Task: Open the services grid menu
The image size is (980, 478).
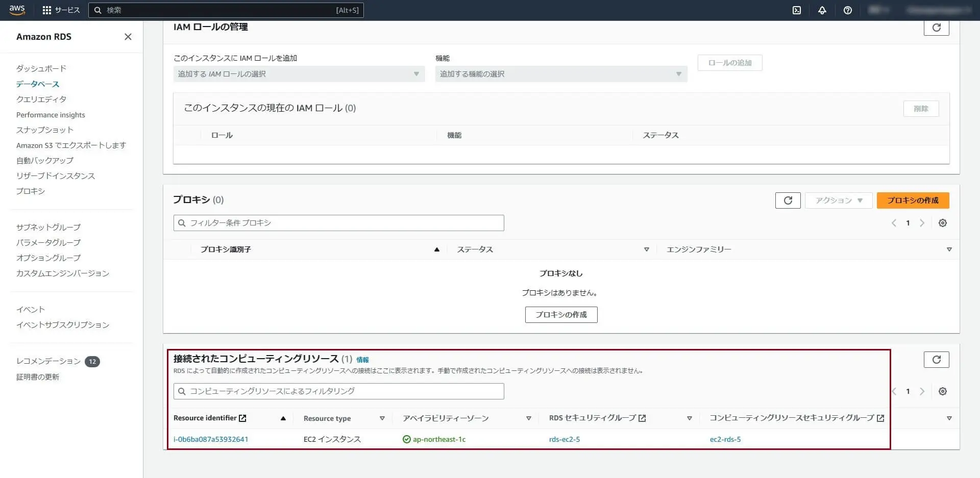Action: tap(47, 10)
